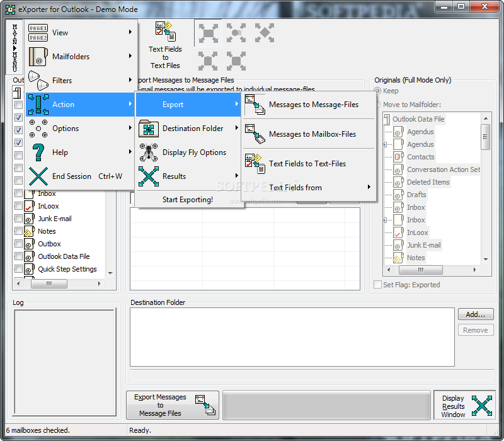504x441 pixels.
Task: Select Conversation Action Set in right tree
Action: pos(444,169)
